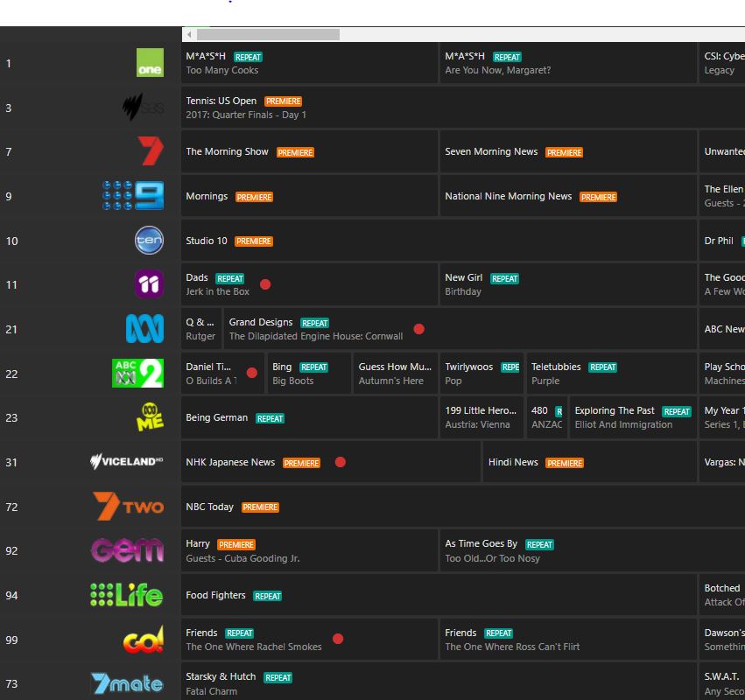Open National Nine Morning News program

point(568,196)
